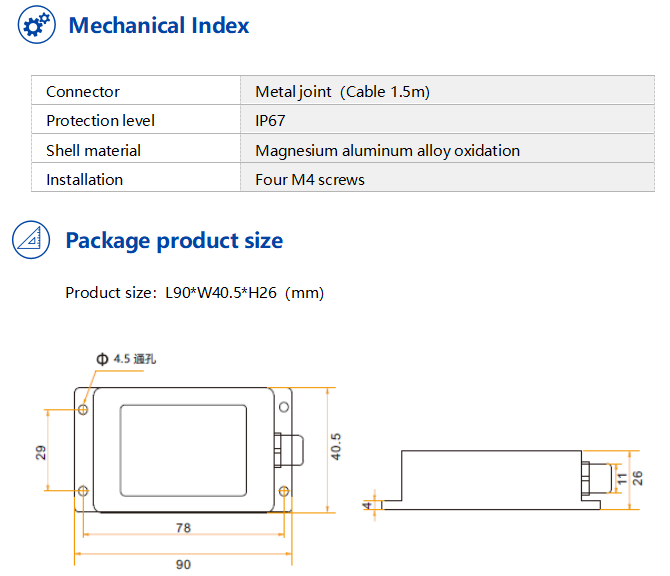
Task: Select the Mechanical Index heading
Action: point(159,25)
